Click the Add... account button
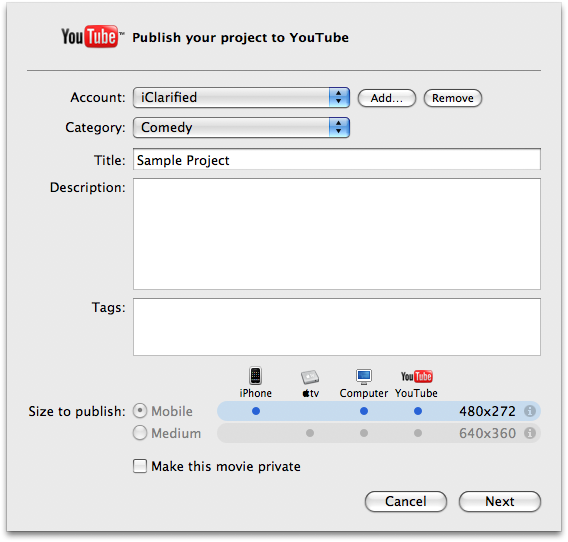568x542 pixels. tap(387, 98)
